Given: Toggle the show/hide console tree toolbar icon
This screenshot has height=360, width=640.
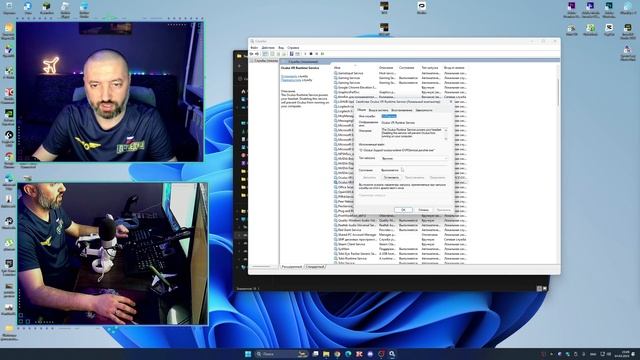Looking at the screenshot, I should [x=265, y=54].
